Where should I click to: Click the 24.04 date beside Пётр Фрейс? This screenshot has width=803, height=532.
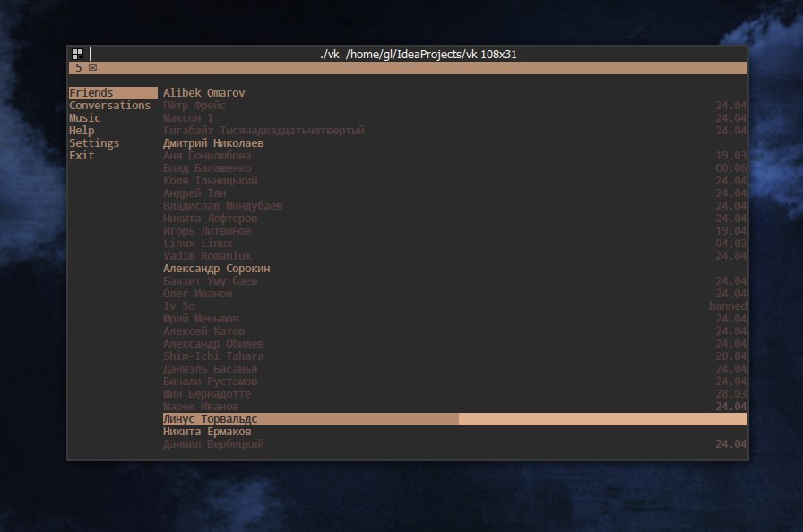[x=731, y=106]
